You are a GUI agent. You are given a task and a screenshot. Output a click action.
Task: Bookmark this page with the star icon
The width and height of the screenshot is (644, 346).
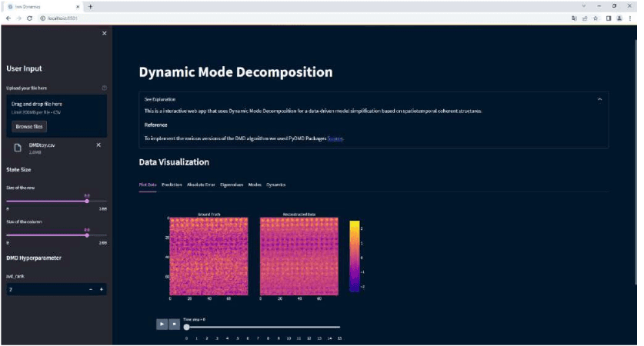click(x=596, y=18)
